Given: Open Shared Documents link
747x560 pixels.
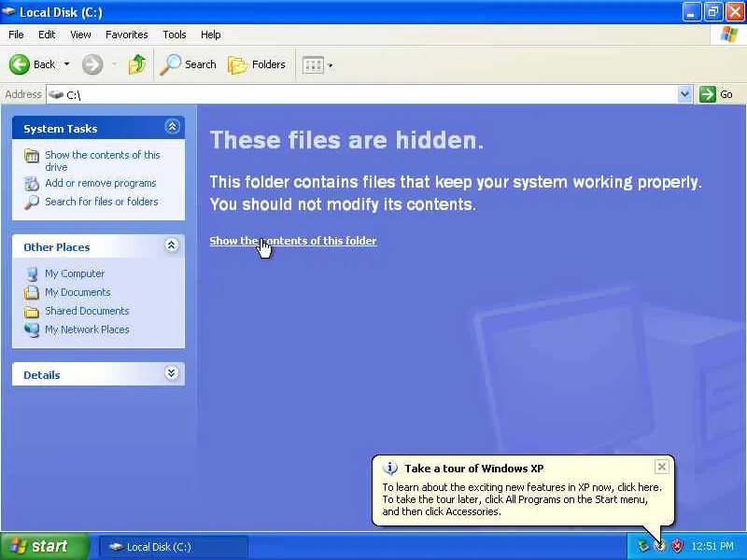Looking at the screenshot, I should pos(87,311).
